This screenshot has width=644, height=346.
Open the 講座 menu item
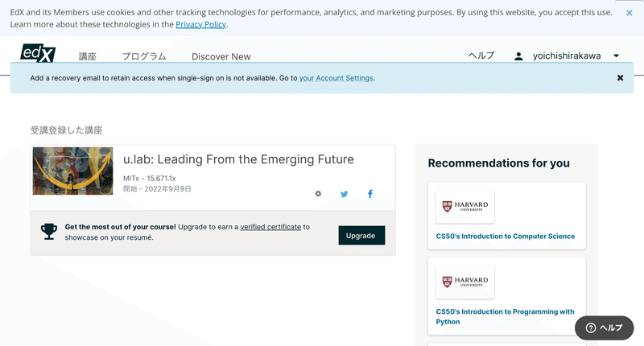click(x=88, y=56)
